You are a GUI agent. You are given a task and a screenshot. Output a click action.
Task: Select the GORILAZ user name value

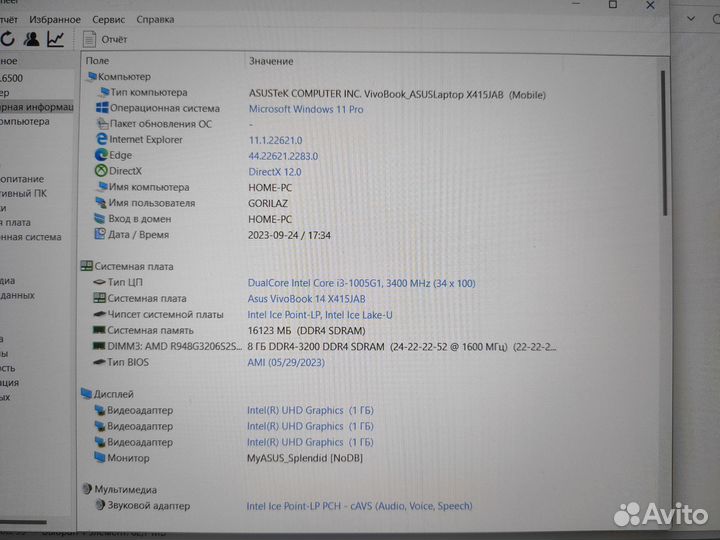(268, 203)
